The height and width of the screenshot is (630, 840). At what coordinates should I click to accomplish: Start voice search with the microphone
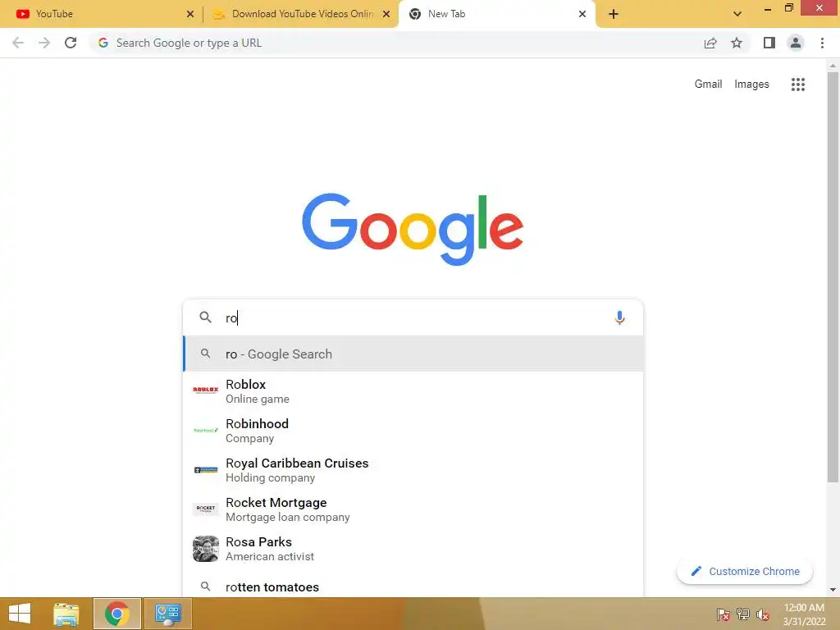[619, 317]
